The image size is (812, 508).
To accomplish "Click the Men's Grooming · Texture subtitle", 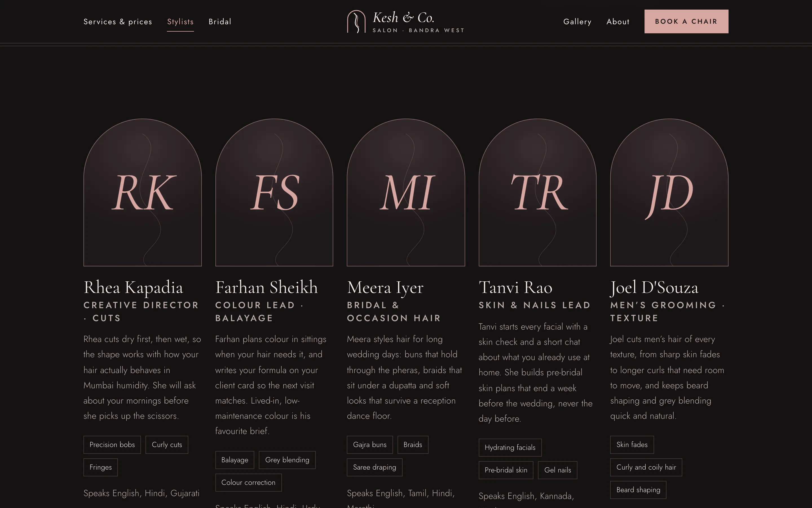I will tap(668, 312).
